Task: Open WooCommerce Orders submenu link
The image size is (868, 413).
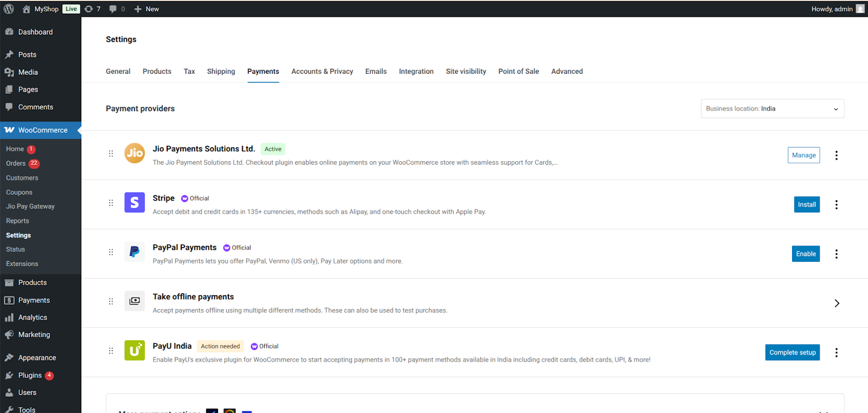Action: (x=16, y=164)
